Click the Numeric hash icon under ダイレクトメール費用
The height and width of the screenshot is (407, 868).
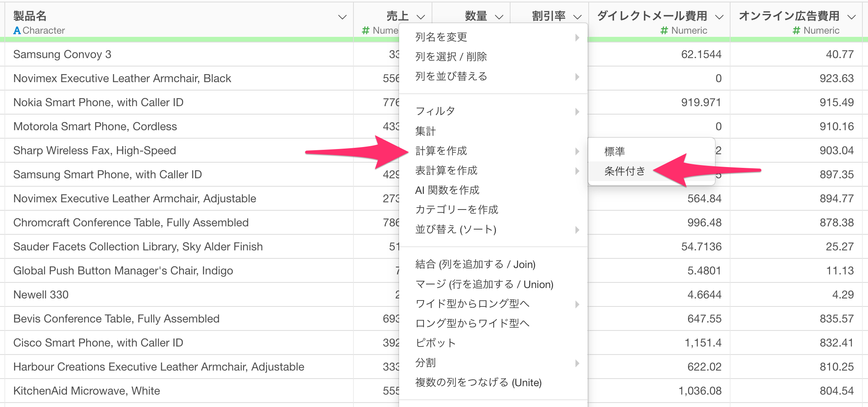click(664, 30)
